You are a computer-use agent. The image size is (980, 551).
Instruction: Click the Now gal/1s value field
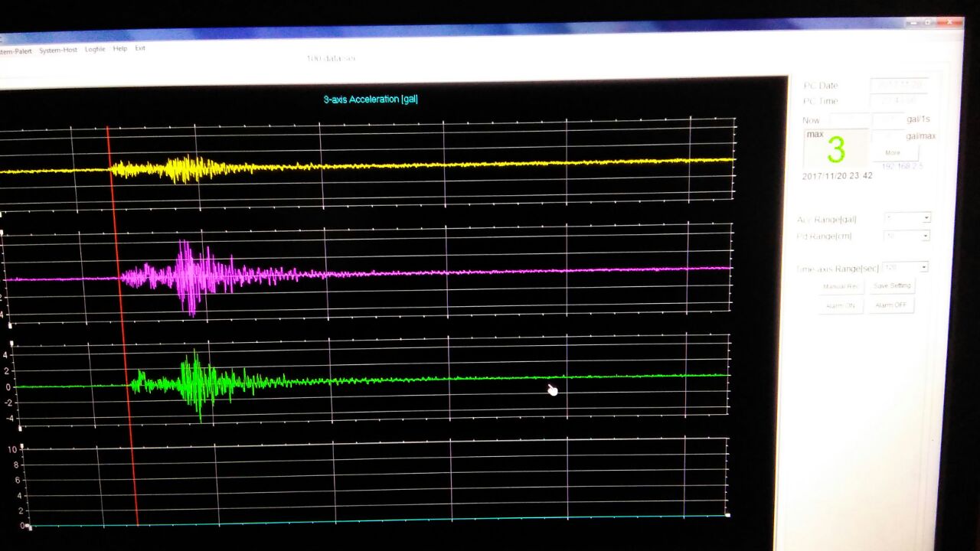888,119
